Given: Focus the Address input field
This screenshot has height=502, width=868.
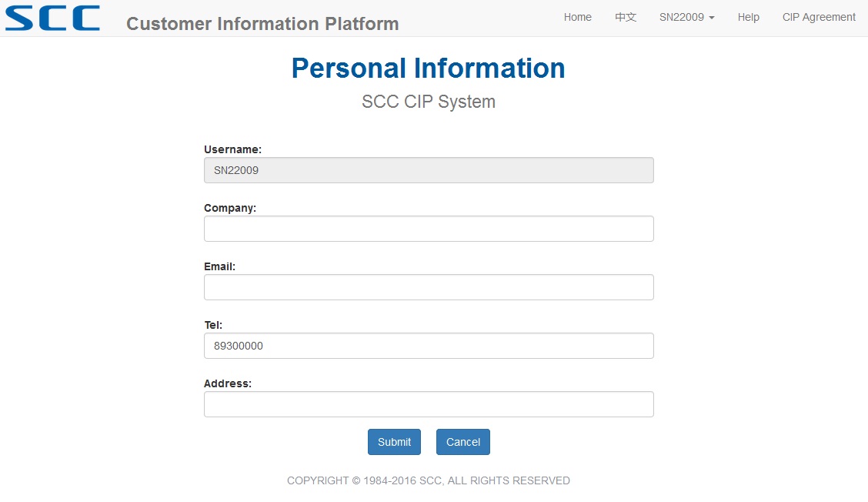Looking at the screenshot, I should [429, 404].
